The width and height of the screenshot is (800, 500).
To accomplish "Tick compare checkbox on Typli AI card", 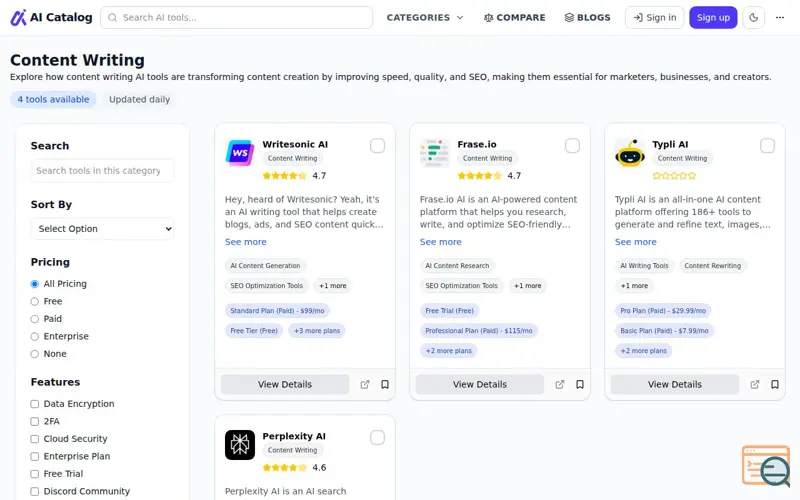I will (x=767, y=145).
